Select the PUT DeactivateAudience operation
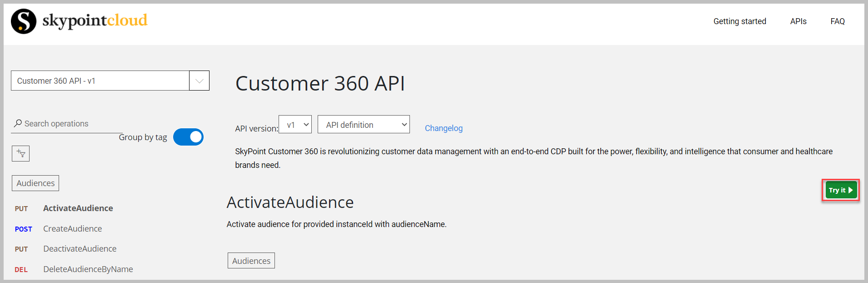This screenshot has height=283, width=868. pos(80,249)
